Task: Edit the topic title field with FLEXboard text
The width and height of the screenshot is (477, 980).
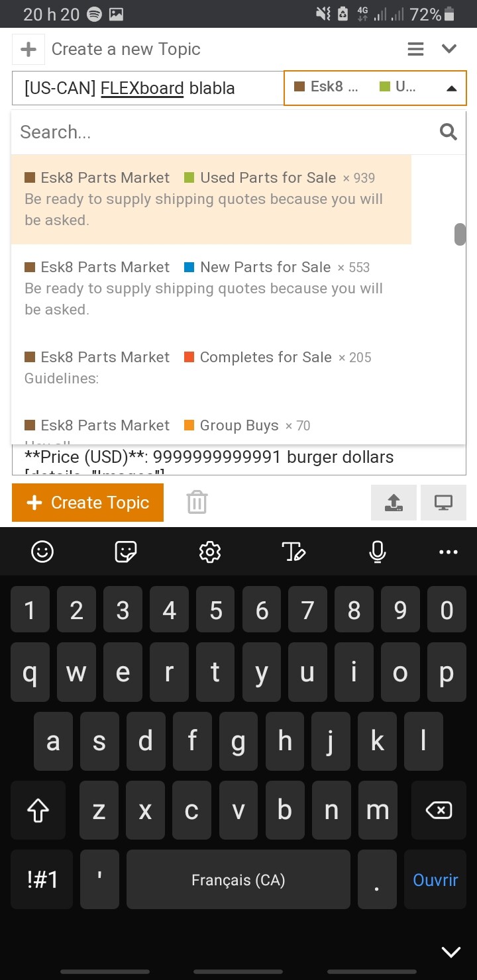Action: (148, 88)
